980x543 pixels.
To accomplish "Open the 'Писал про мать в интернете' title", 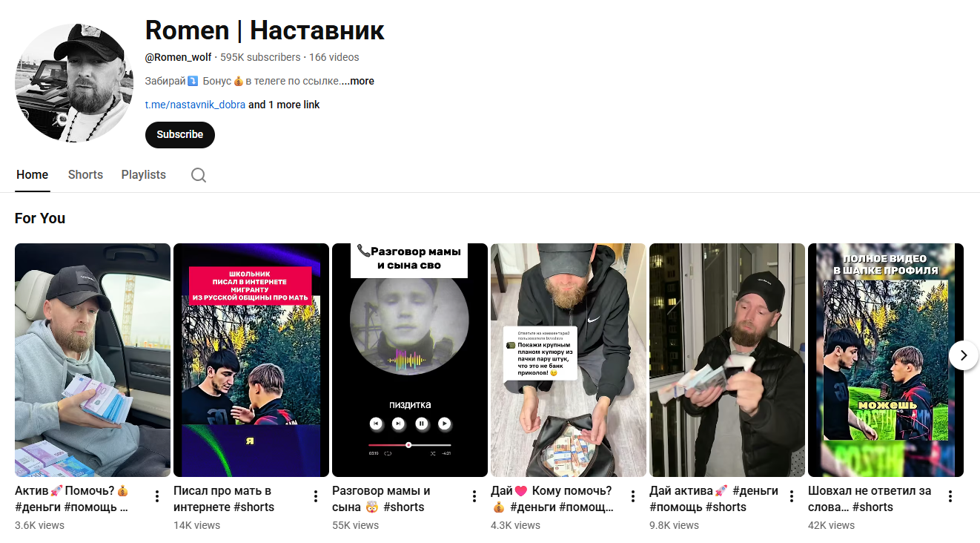I will pos(224,499).
